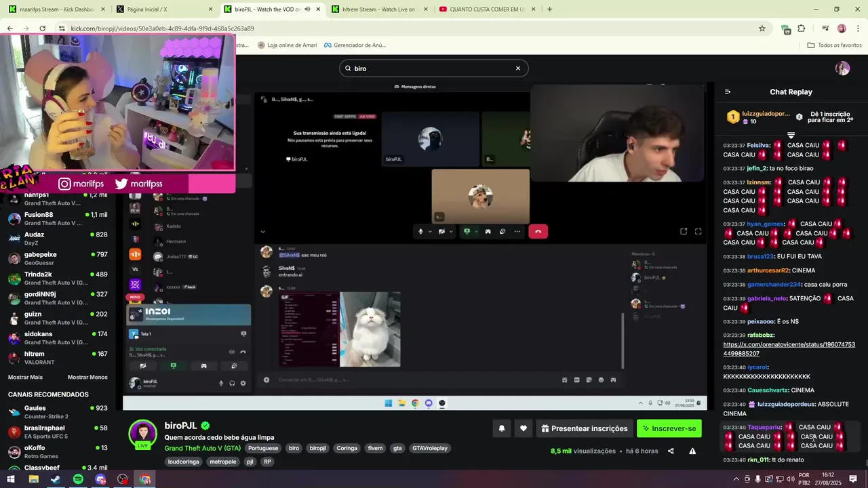The image size is (868, 488).
Task: Click the notification bell for biroPJL
Action: tap(502, 428)
